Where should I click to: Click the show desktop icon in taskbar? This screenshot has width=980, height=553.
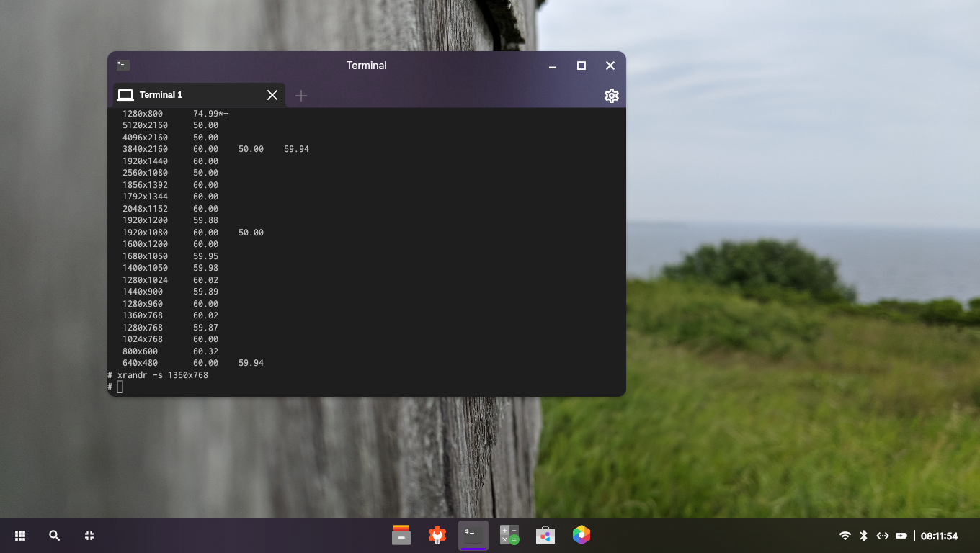click(x=89, y=536)
